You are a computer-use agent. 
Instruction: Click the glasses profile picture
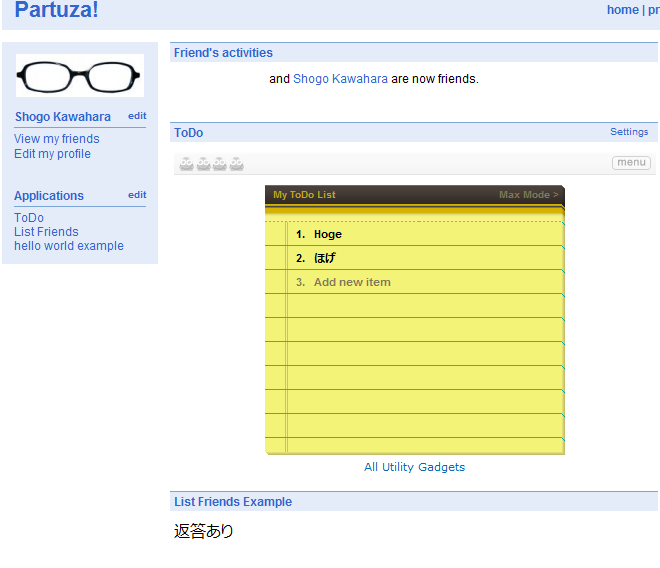(x=80, y=76)
